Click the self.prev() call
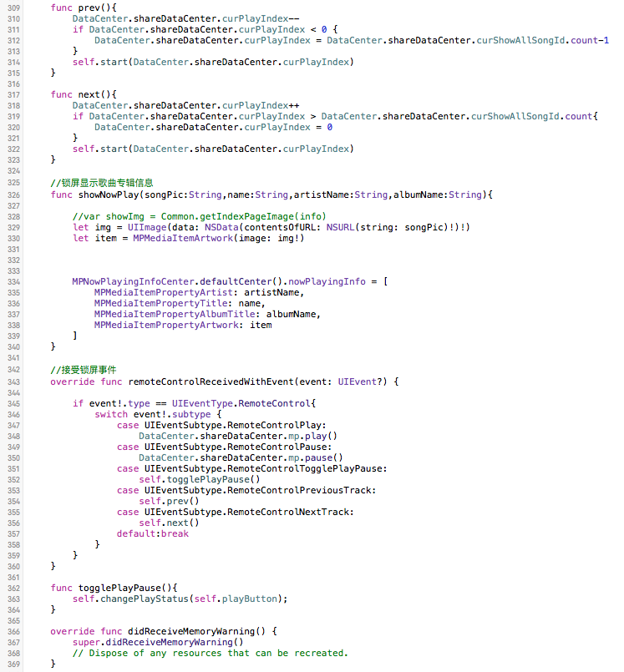This screenshot has height=672, width=624. point(169,502)
